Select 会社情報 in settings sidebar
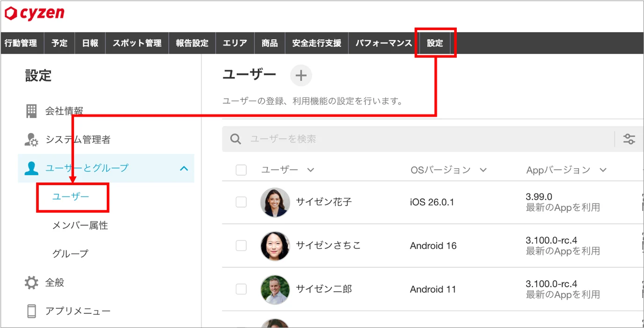 click(x=64, y=111)
